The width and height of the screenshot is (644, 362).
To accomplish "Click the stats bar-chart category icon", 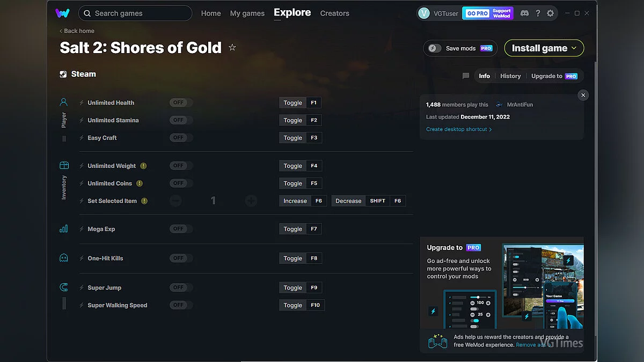I will pos(63,228).
